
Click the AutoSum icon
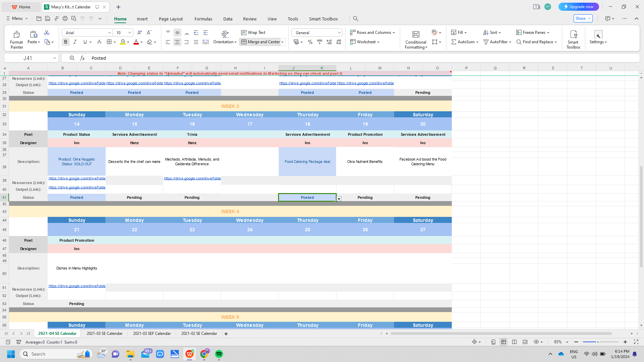(454, 42)
